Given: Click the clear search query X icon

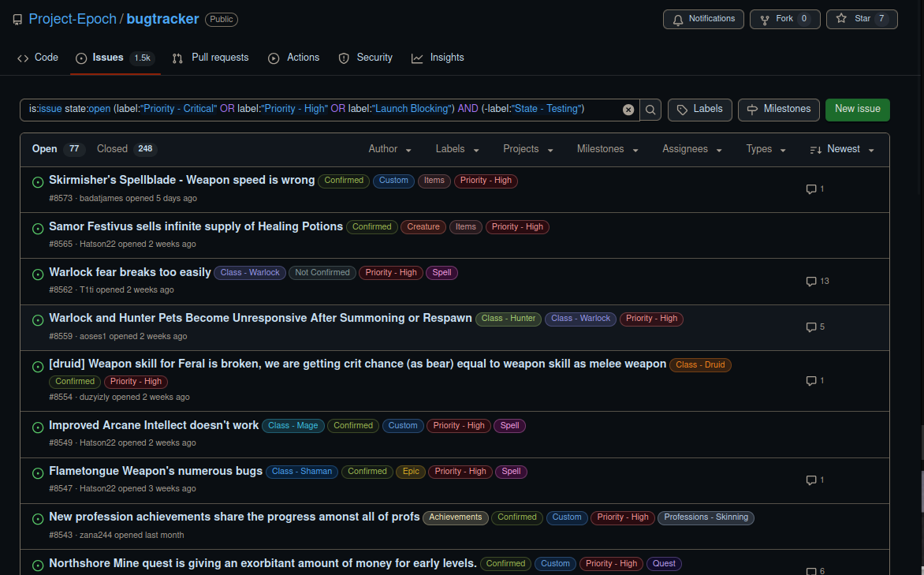Looking at the screenshot, I should click(628, 110).
